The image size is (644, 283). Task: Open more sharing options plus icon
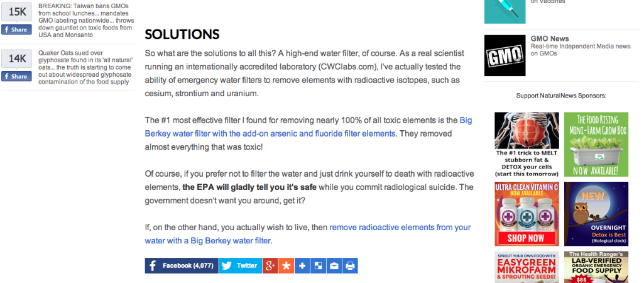(x=303, y=266)
